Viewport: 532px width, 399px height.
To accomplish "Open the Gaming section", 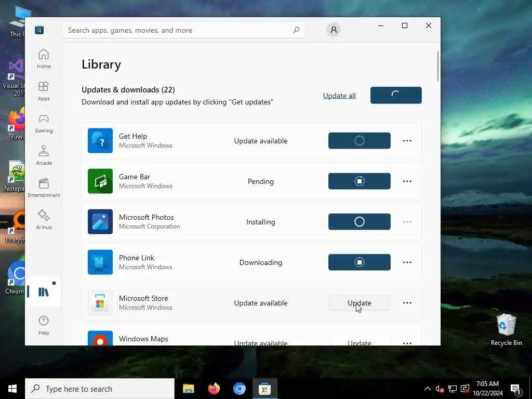I will 44,123.
